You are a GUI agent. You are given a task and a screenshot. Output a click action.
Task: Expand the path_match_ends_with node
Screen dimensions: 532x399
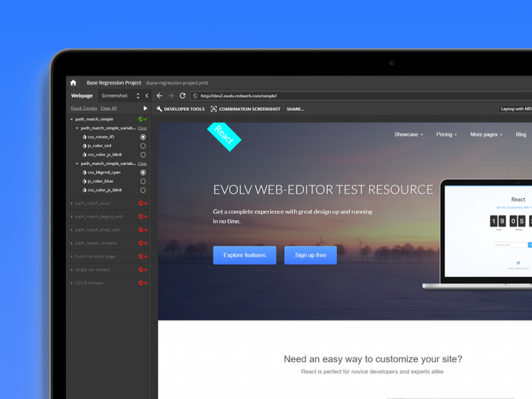[x=71, y=230]
